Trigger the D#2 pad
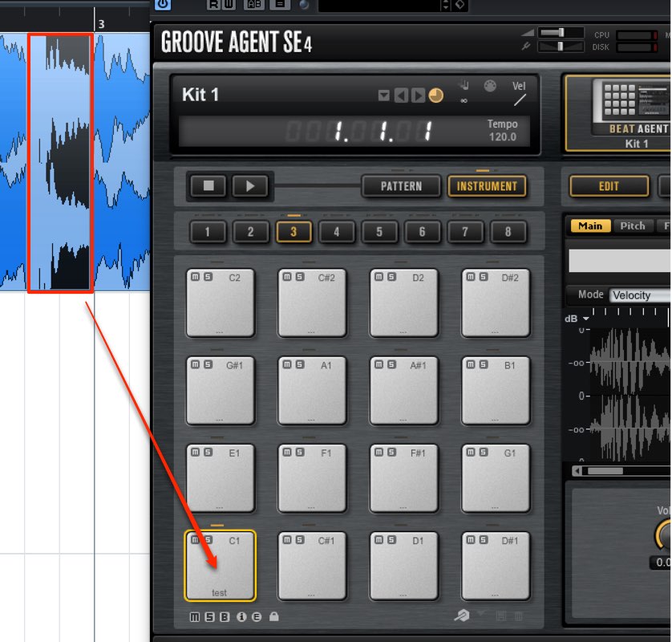Image resolution: width=672 pixels, height=642 pixels. pyautogui.click(x=496, y=303)
